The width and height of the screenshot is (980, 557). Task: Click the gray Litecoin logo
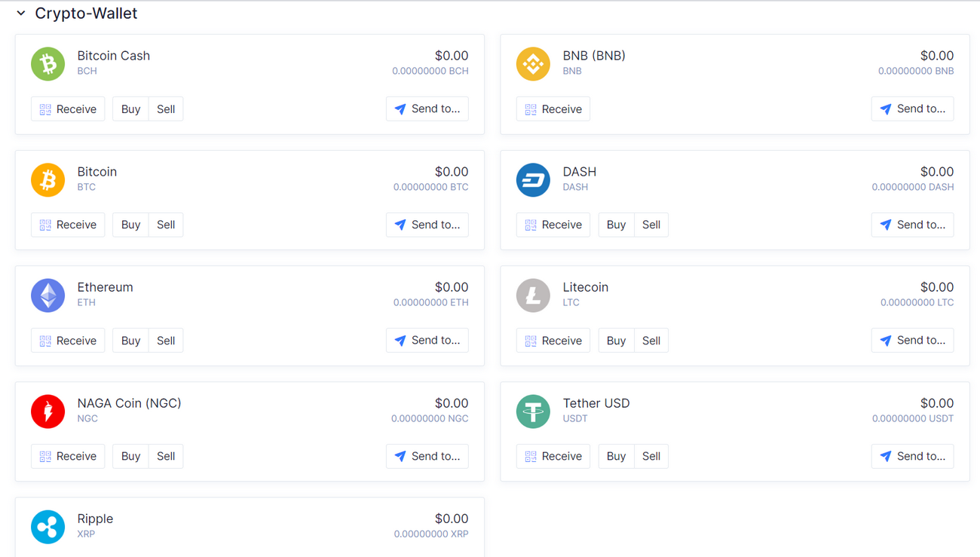point(533,295)
